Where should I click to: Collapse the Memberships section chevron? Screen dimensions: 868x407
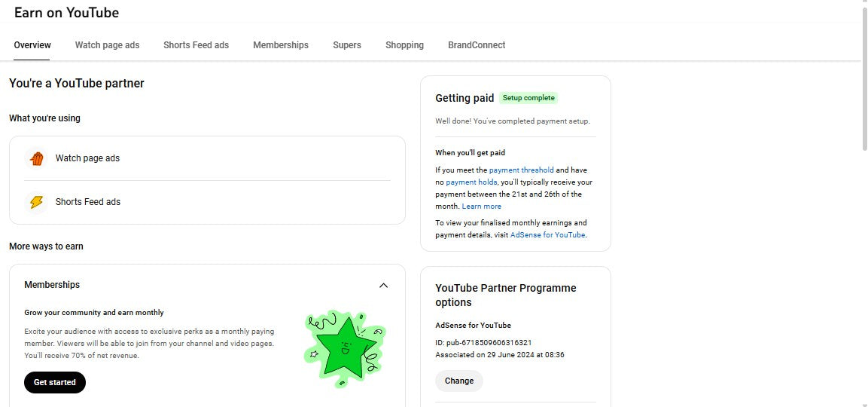click(383, 286)
